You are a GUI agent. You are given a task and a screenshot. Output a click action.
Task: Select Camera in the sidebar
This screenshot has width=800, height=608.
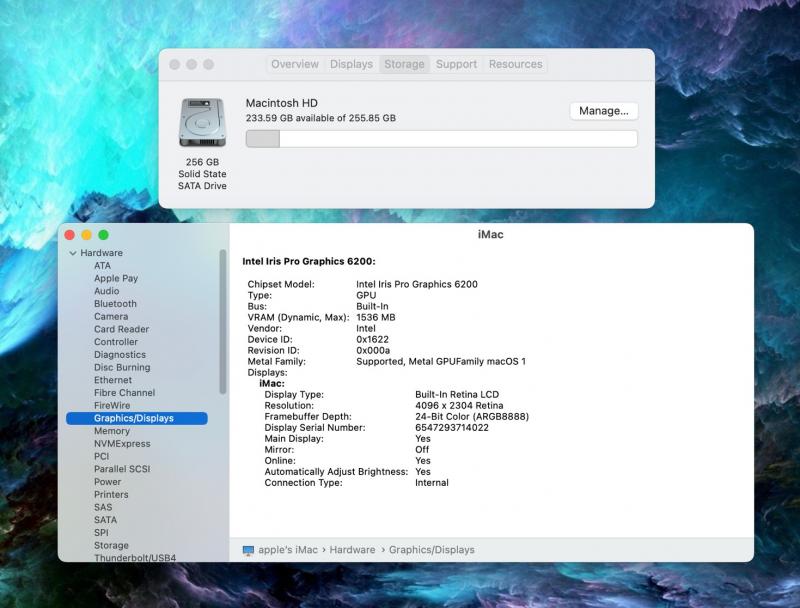111,317
